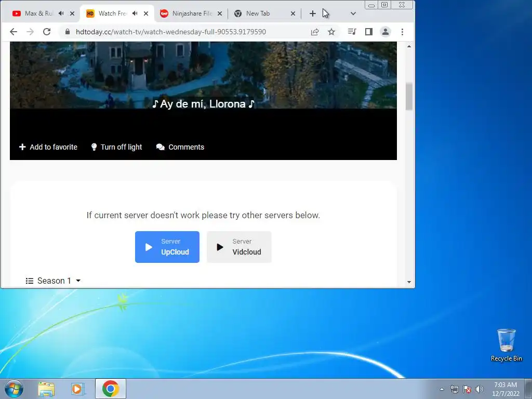The width and height of the screenshot is (532, 399).
Task: Toggle Chrome side panel
Action: click(369, 32)
